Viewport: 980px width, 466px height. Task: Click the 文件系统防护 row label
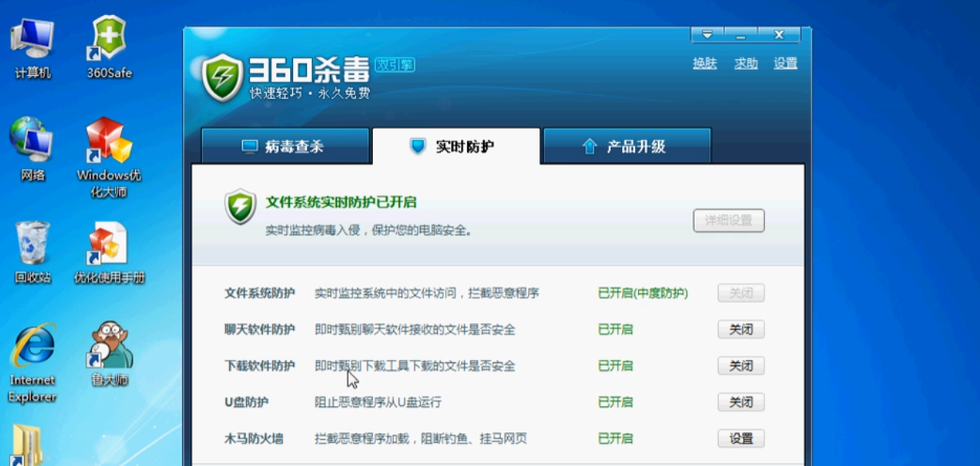(x=260, y=293)
